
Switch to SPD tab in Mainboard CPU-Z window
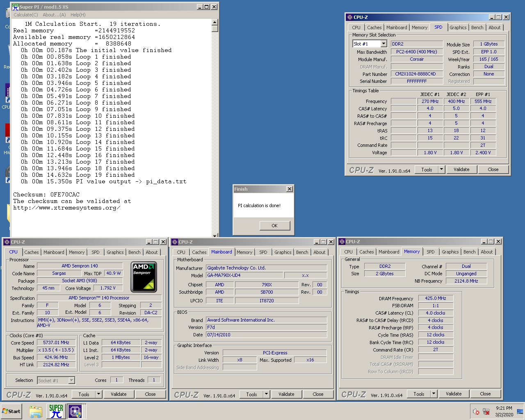[x=263, y=252]
